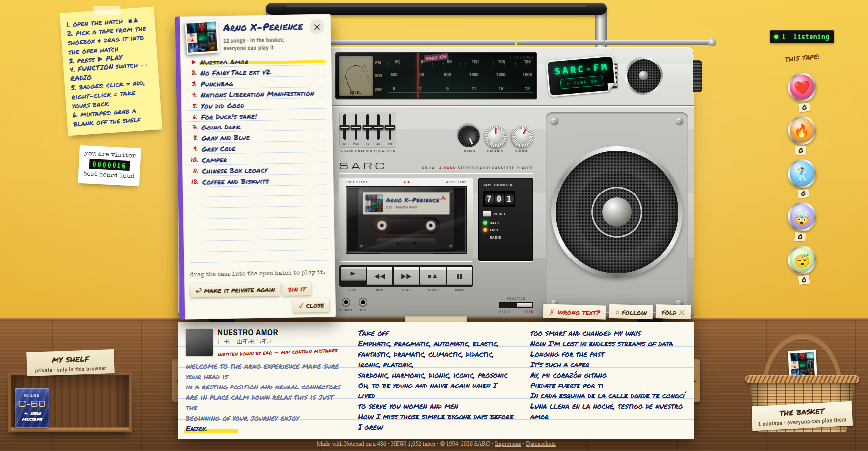Open the Datenschutz link

tap(541, 444)
